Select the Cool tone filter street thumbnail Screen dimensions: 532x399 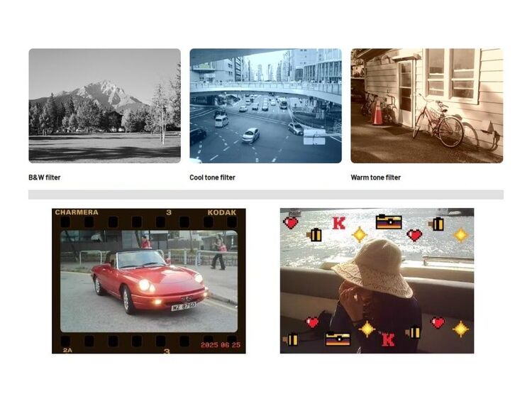click(265, 106)
